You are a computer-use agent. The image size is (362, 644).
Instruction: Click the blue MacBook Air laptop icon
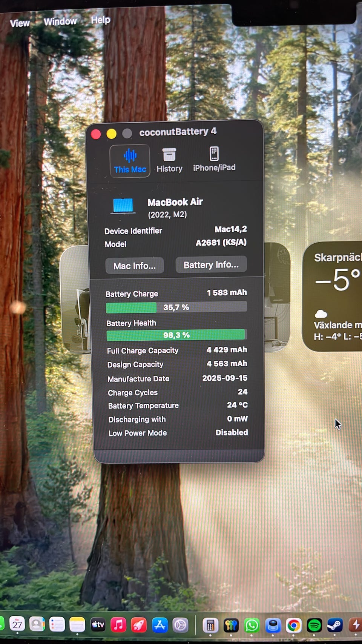(123, 206)
